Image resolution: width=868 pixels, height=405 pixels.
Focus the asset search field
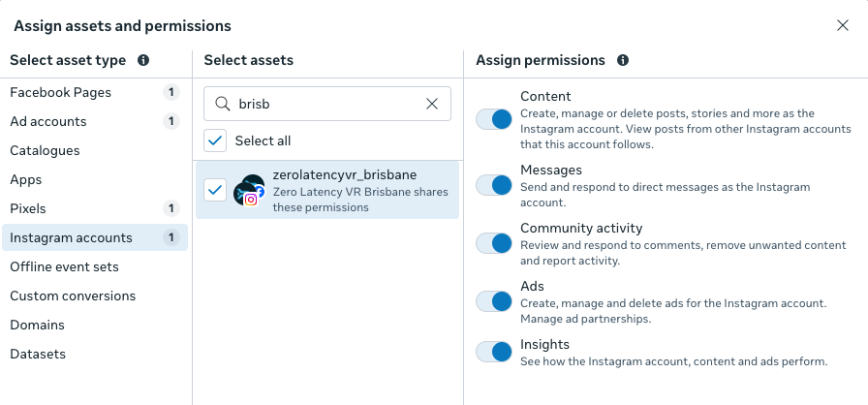pyautogui.click(x=327, y=104)
